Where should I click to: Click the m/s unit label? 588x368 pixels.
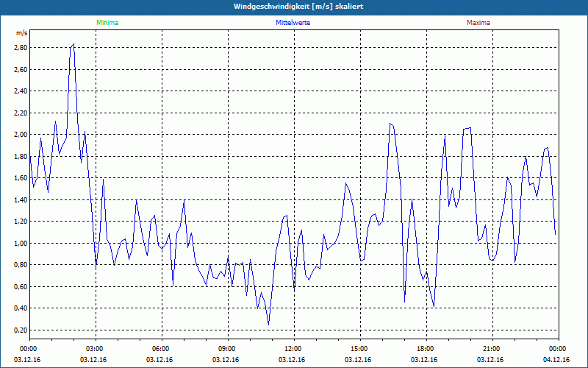coord(22,33)
